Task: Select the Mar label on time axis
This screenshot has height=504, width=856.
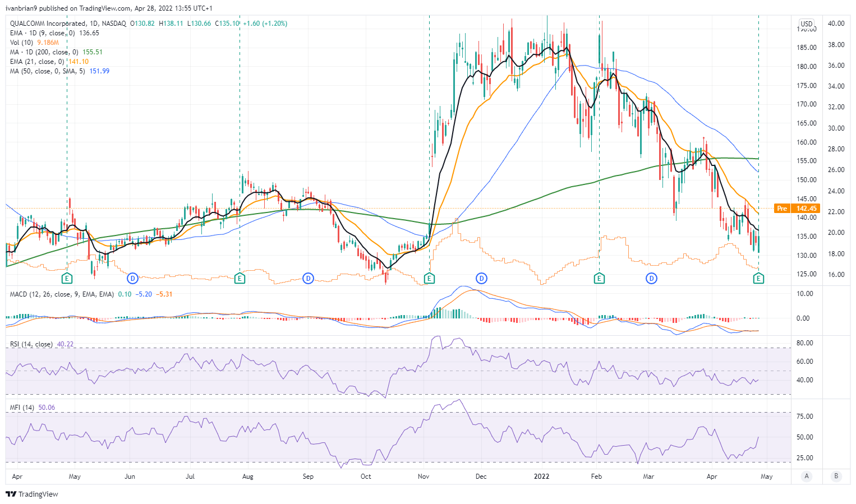Action: pos(648,477)
